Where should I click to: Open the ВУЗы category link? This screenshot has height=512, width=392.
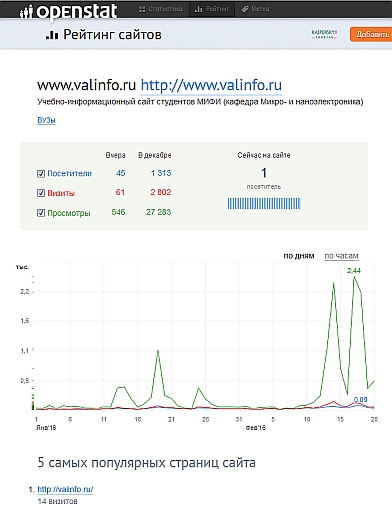(46, 120)
